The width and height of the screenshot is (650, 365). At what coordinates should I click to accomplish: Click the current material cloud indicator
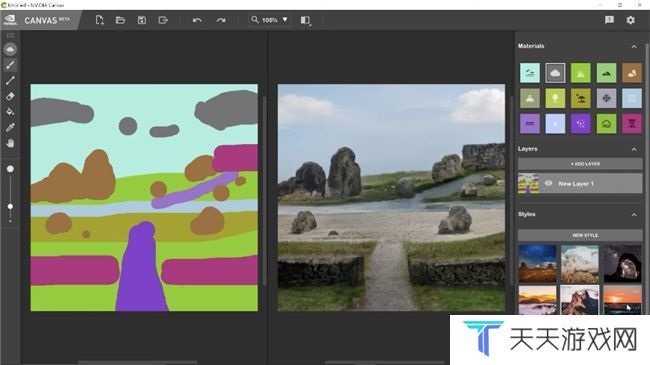[10, 49]
